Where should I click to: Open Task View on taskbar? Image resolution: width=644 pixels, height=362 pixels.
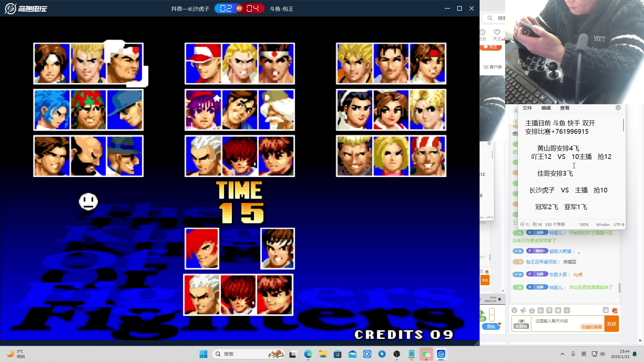coord(293,354)
